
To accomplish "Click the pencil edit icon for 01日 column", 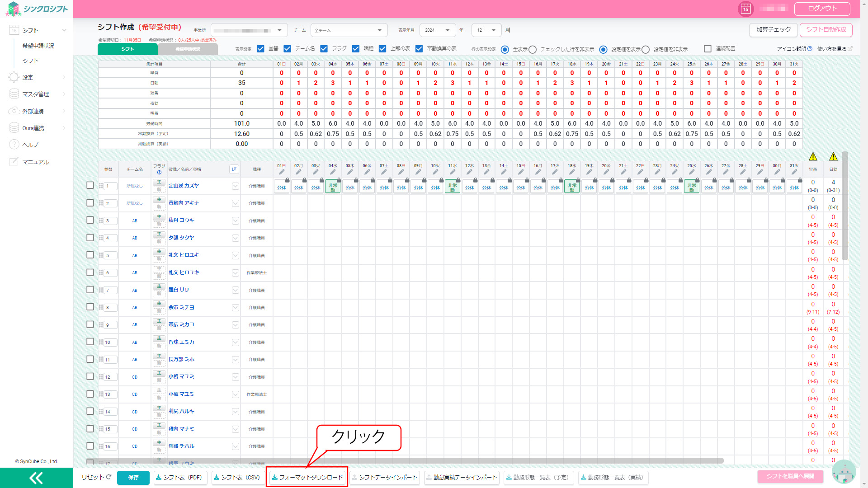I will pyautogui.click(x=282, y=172).
